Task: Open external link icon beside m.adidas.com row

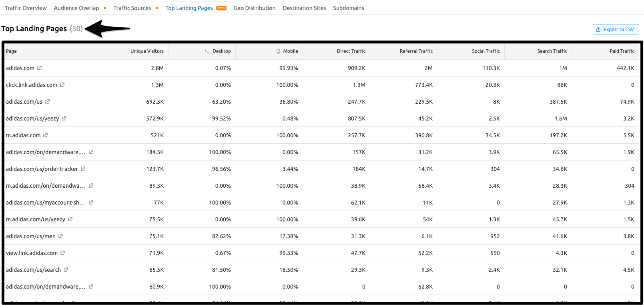Action: coord(45,135)
